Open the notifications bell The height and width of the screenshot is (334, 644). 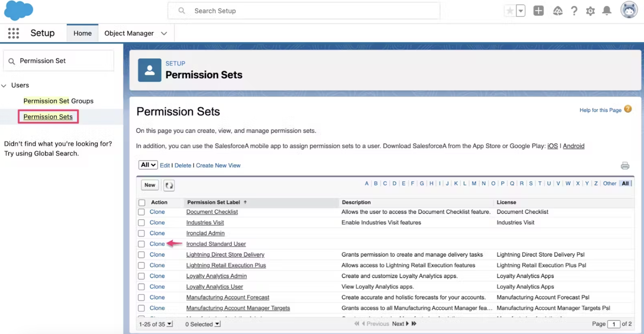pyautogui.click(x=607, y=11)
